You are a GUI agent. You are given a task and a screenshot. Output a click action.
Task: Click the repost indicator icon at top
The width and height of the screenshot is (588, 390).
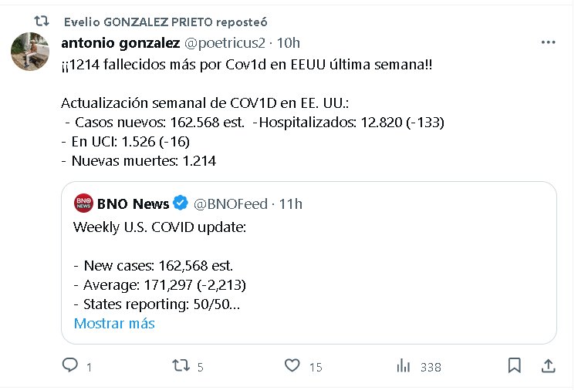coord(45,21)
